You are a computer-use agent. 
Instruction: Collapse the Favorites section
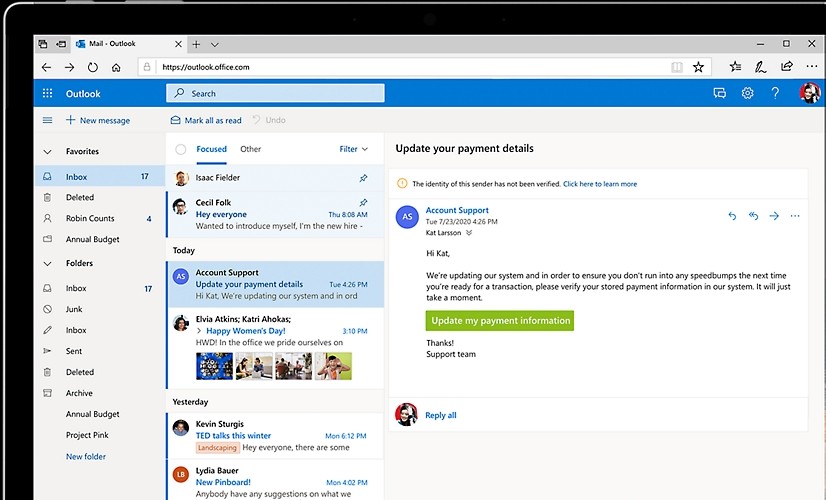click(x=47, y=152)
